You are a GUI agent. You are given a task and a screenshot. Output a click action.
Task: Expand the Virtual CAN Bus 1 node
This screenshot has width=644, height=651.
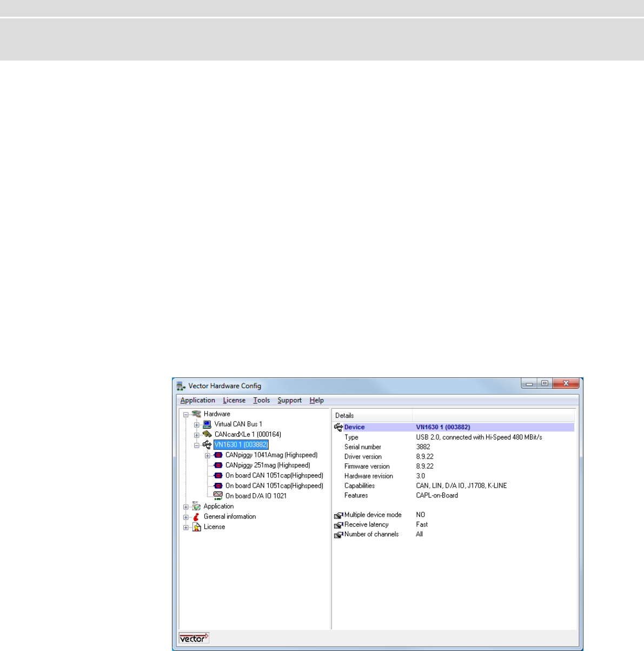(197, 425)
